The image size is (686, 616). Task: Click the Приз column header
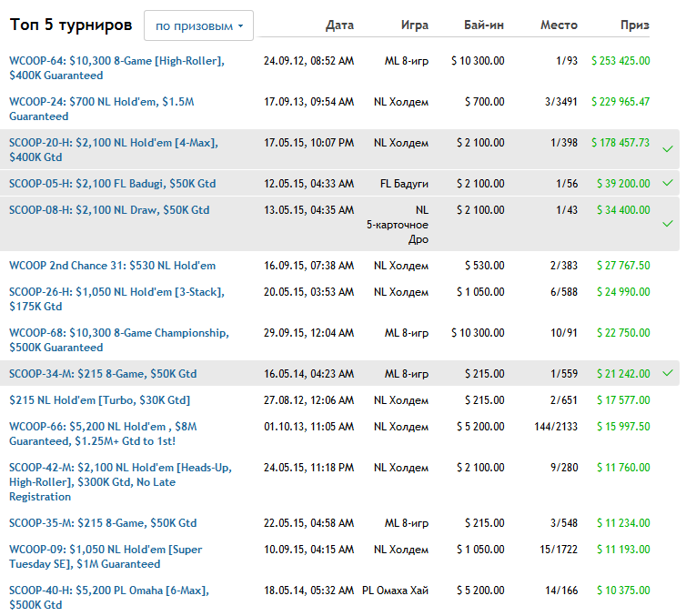(634, 25)
